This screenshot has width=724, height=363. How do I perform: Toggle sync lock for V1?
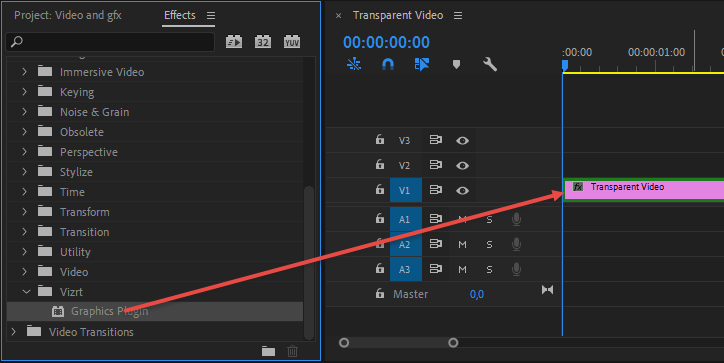[x=435, y=189]
